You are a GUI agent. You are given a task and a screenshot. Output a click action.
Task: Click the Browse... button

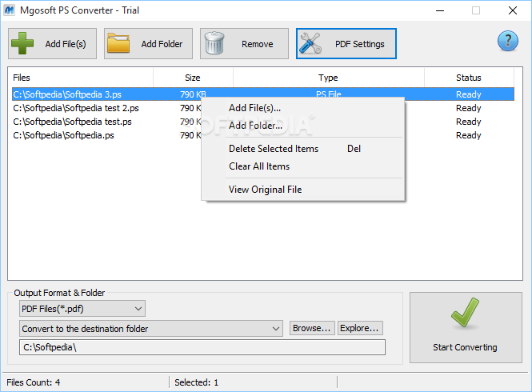pos(312,328)
